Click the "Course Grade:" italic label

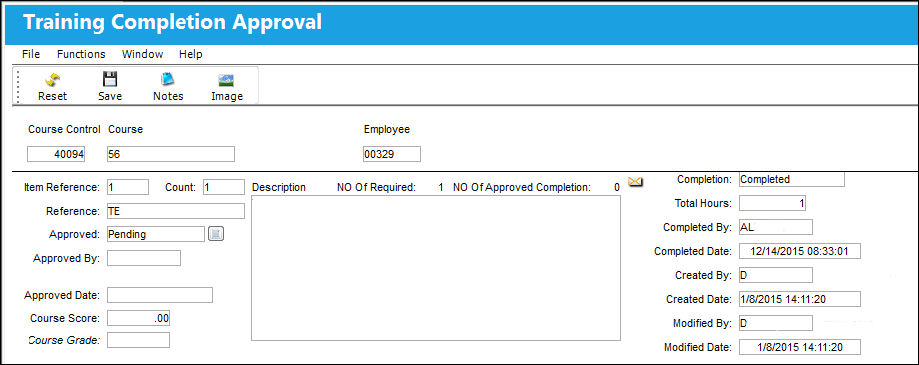pos(64,340)
